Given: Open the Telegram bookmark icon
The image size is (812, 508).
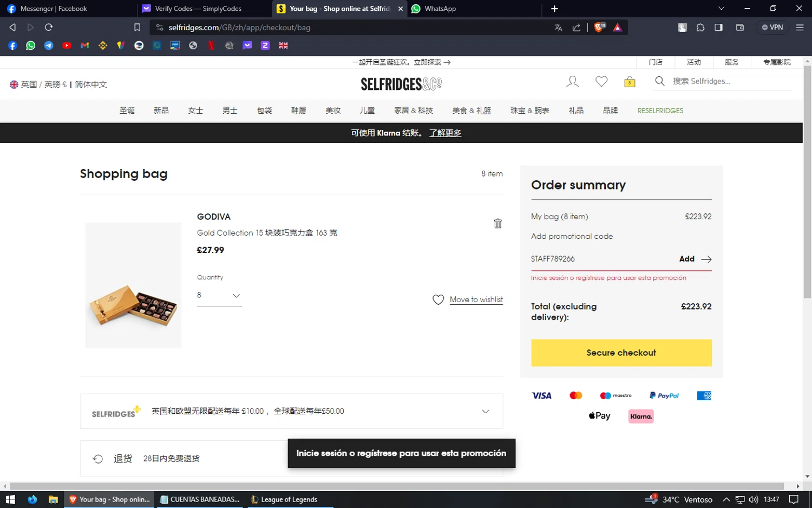Looking at the screenshot, I should 49,45.
